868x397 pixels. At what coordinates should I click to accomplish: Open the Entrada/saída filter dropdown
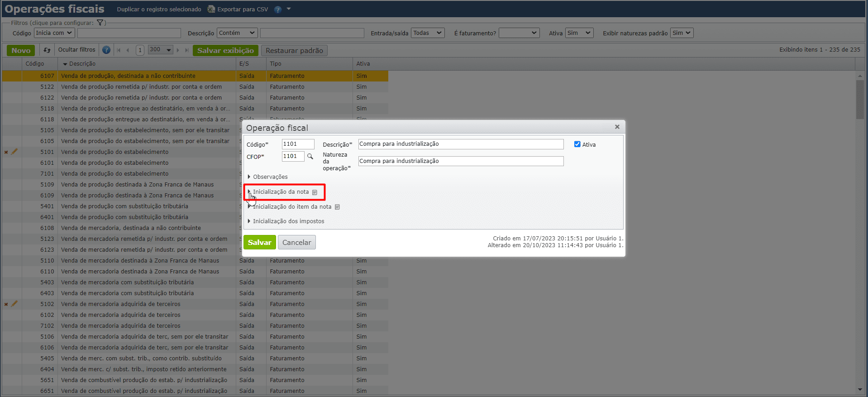[x=428, y=33]
